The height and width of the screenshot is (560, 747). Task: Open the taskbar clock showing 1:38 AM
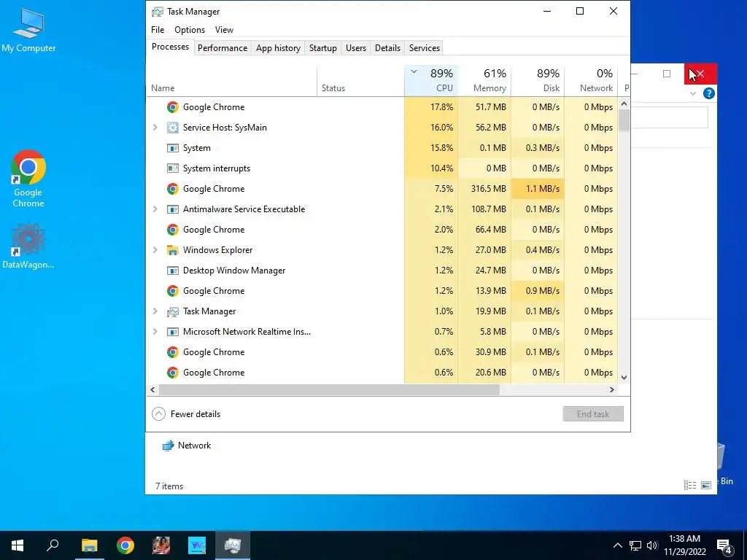684,545
